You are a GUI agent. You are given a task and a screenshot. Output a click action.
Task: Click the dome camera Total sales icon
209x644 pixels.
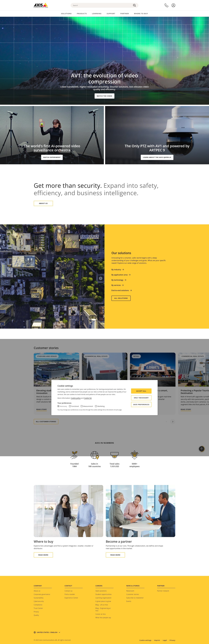[115, 455]
